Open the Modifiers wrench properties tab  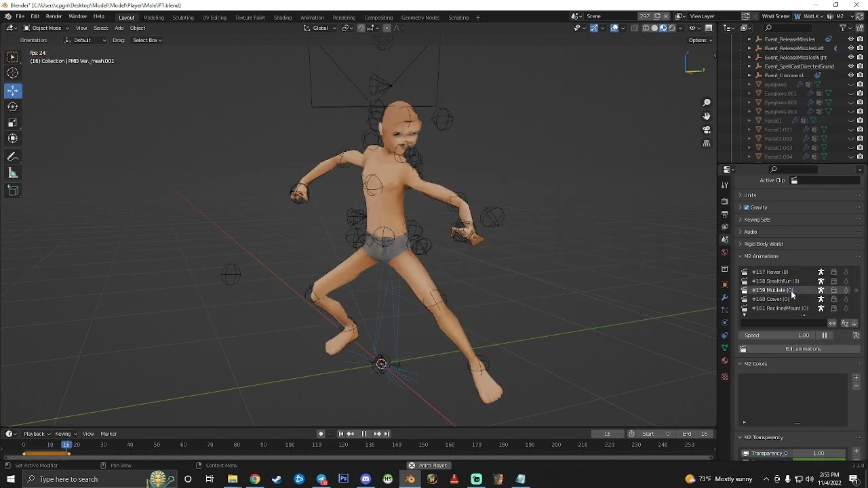pos(725,298)
